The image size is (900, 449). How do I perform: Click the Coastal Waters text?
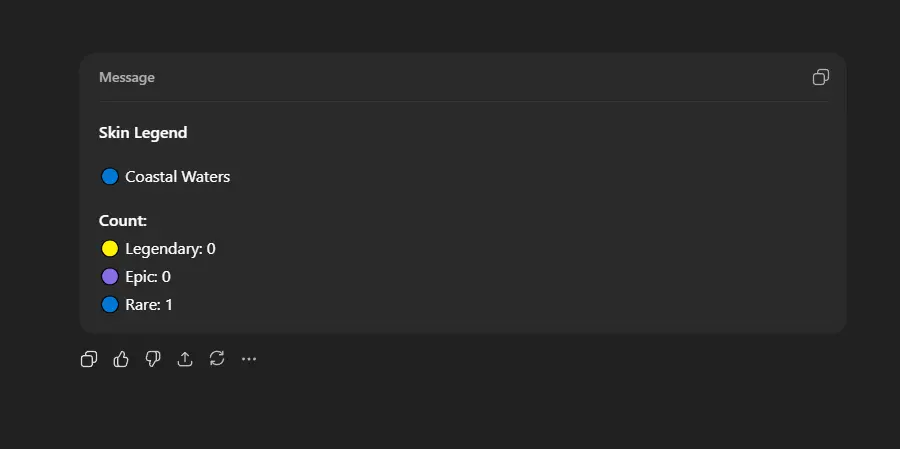pyautogui.click(x=177, y=177)
